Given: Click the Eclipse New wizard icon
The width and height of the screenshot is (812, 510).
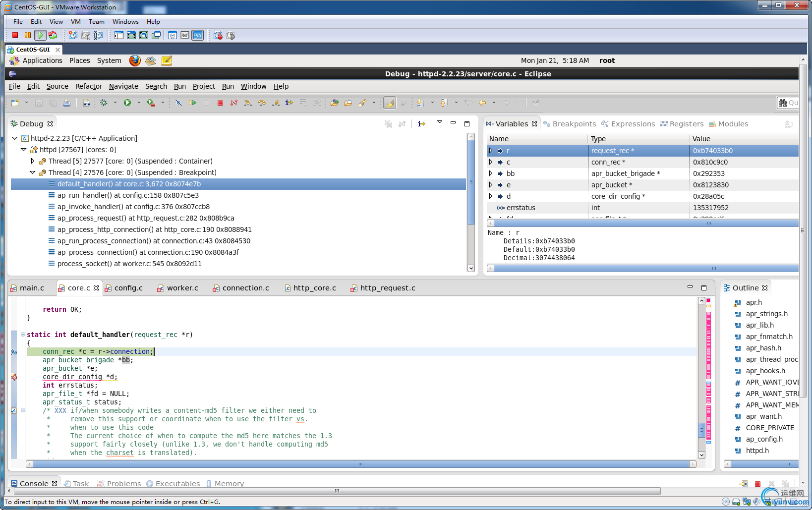Looking at the screenshot, I should pos(15,103).
